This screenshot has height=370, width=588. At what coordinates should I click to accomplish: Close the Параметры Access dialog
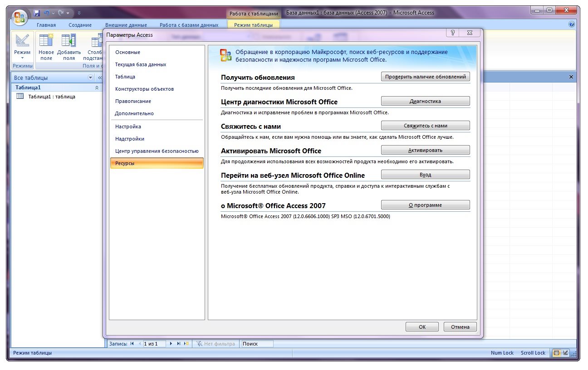coord(470,33)
